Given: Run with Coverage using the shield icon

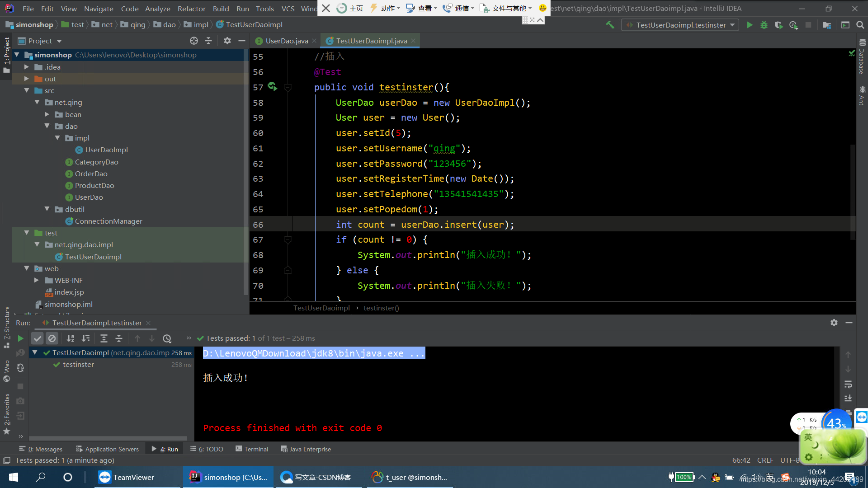Looking at the screenshot, I should (x=778, y=25).
